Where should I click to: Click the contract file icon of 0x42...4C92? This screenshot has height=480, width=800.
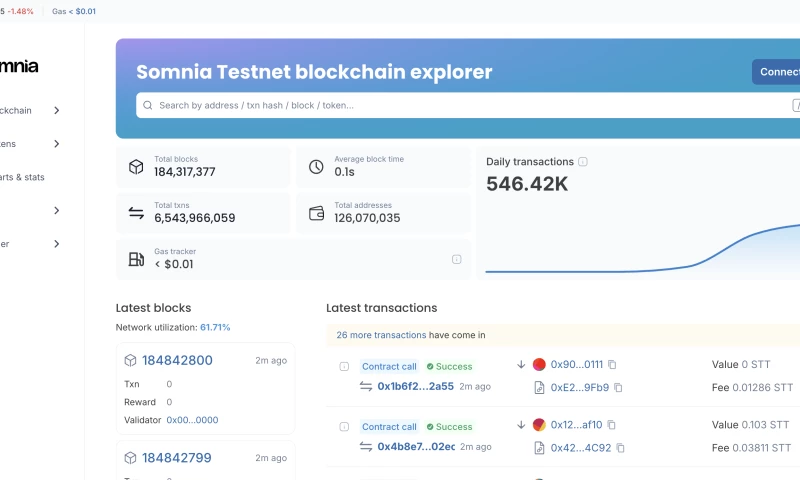[x=539, y=448]
